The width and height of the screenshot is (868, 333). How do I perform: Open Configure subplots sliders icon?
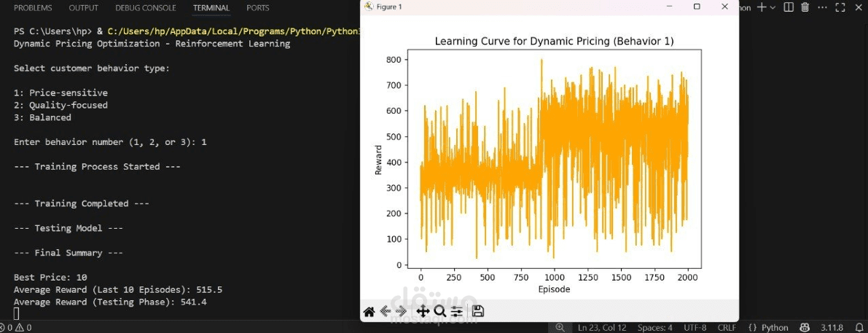click(457, 311)
